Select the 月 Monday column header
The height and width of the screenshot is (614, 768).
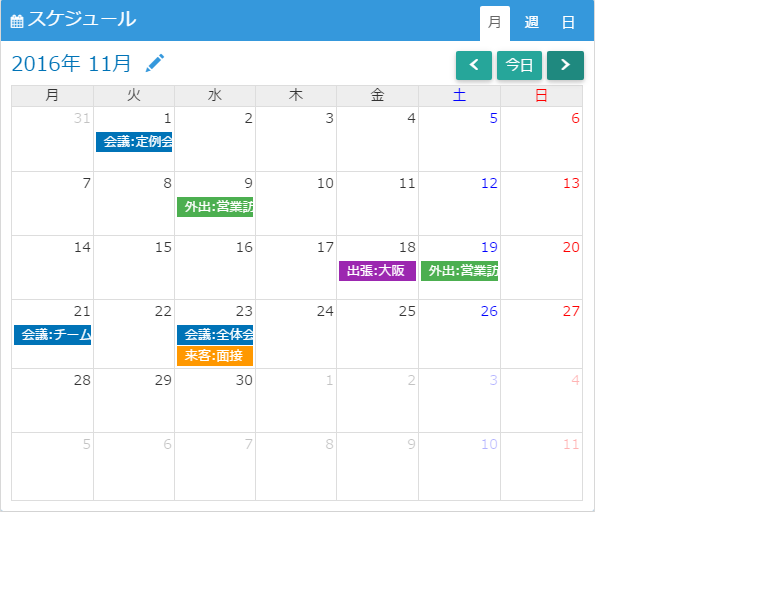(52, 95)
